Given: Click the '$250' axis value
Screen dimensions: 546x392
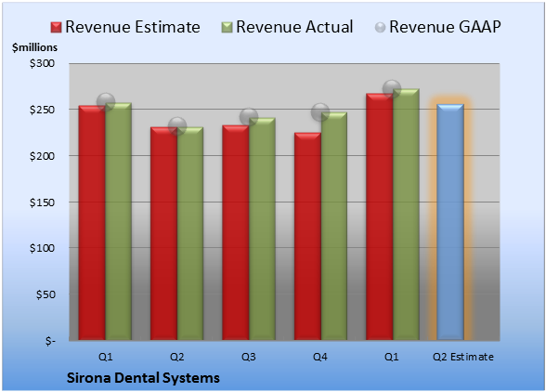Looking at the screenshot, I should pyautogui.click(x=42, y=110).
